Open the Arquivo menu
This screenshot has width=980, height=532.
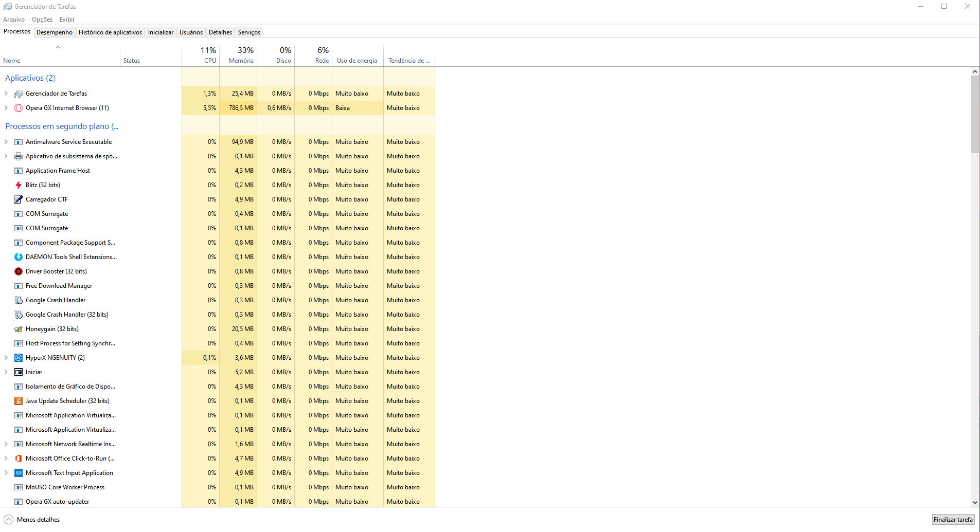point(14,20)
